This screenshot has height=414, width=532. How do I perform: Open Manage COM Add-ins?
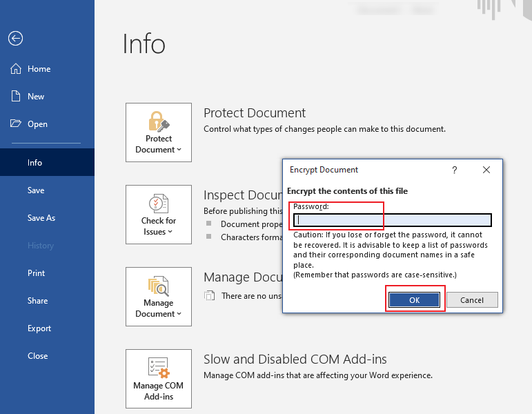tap(159, 379)
